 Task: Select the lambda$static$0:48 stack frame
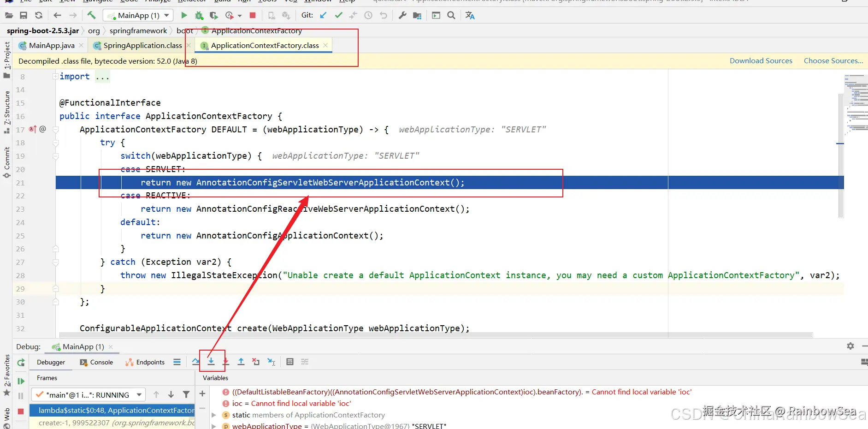tap(112, 410)
